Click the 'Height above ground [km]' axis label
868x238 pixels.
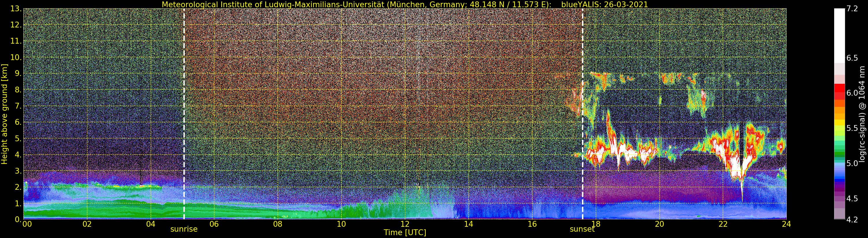[4, 114]
